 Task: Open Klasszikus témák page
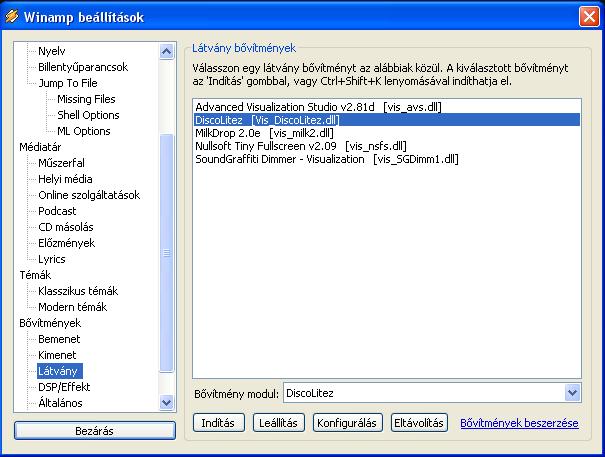tap(78, 291)
